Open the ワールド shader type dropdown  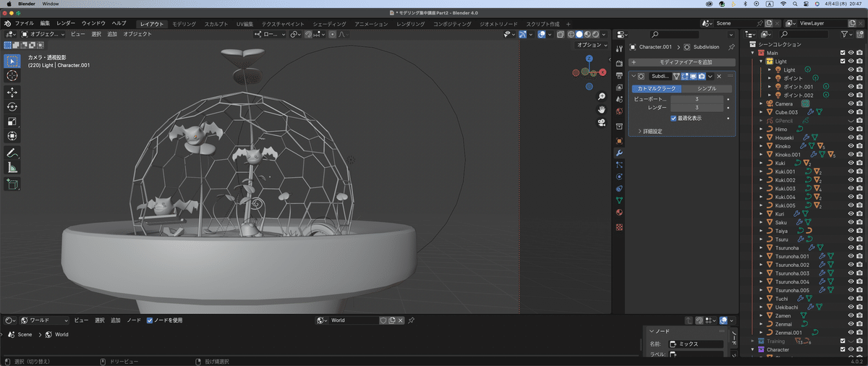(45, 320)
